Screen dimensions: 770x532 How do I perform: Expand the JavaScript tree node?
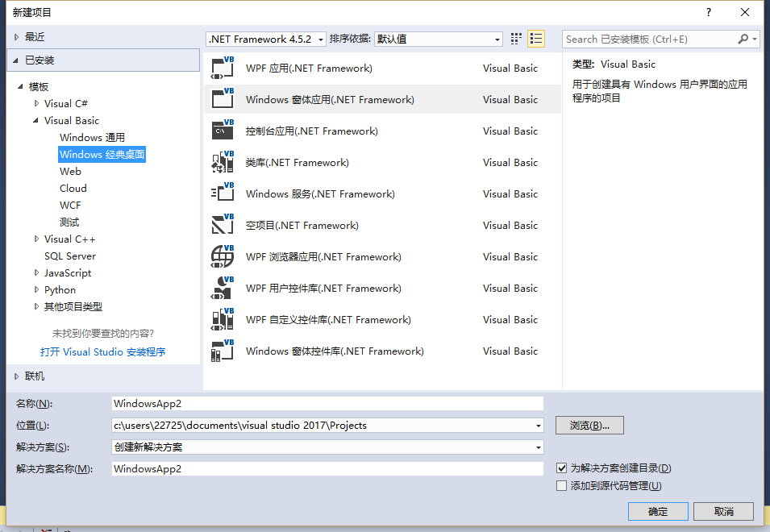(36, 273)
